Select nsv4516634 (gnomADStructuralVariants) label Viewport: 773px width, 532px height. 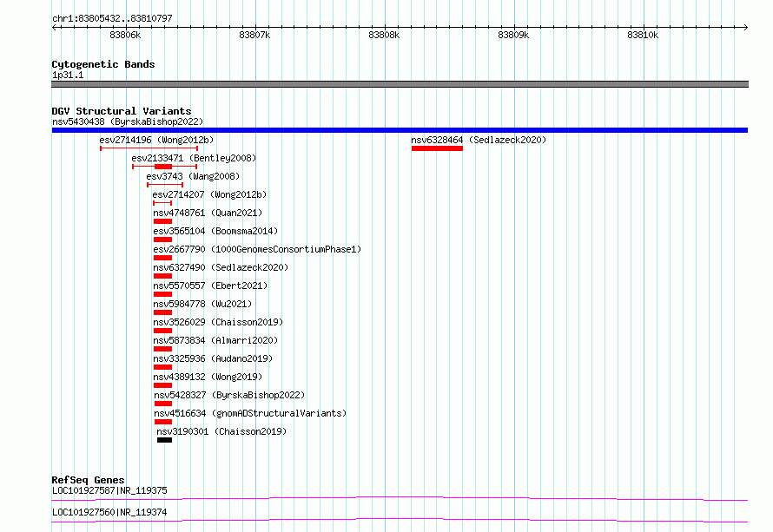[x=250, y=413]
